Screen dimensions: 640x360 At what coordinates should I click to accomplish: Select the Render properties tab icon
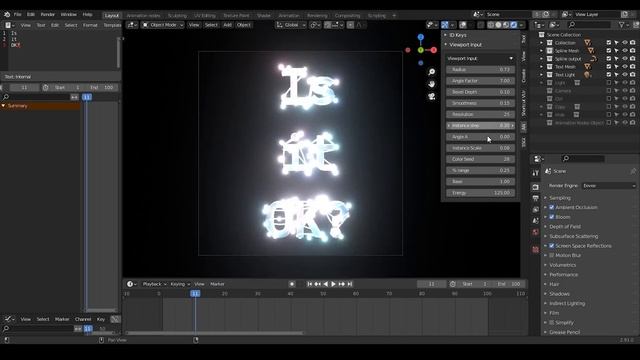(x=536, y=187)
